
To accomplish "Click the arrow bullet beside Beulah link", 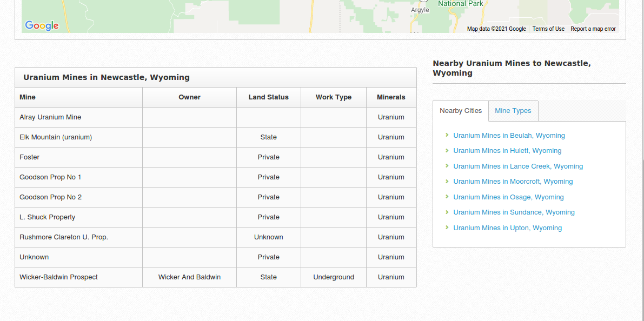I will tap(447, 135).
